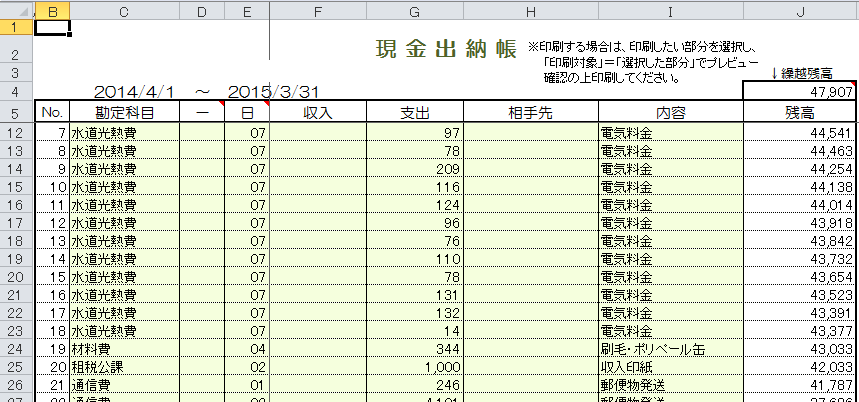Screen dimensions: 859x402
Task: Click the 材料費 account cell
Action: click(124, 349)
